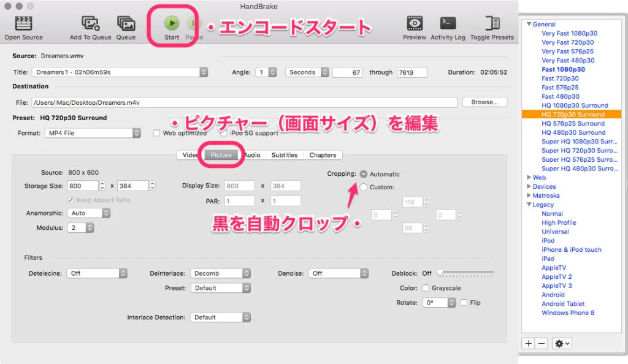This screenshot has width=628, height=364.
Task: Collapse the General presets group
Action: [x=529, y=24]
